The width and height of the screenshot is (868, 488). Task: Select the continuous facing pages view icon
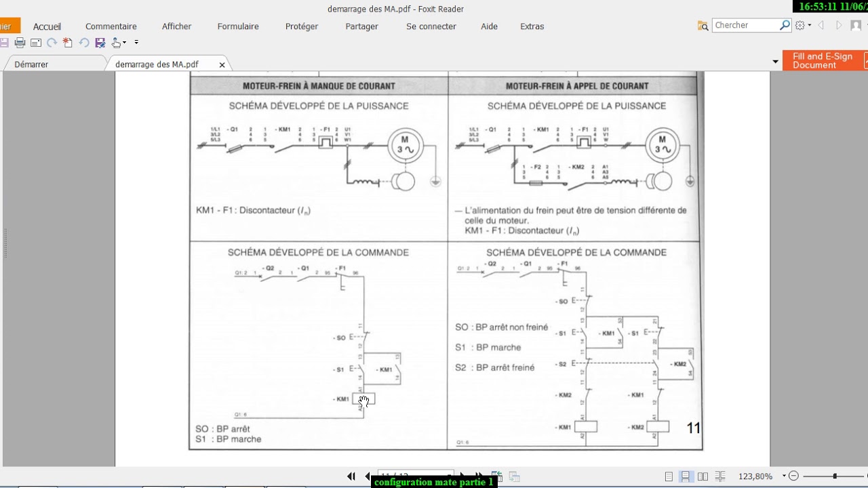[x=720, y=476]
